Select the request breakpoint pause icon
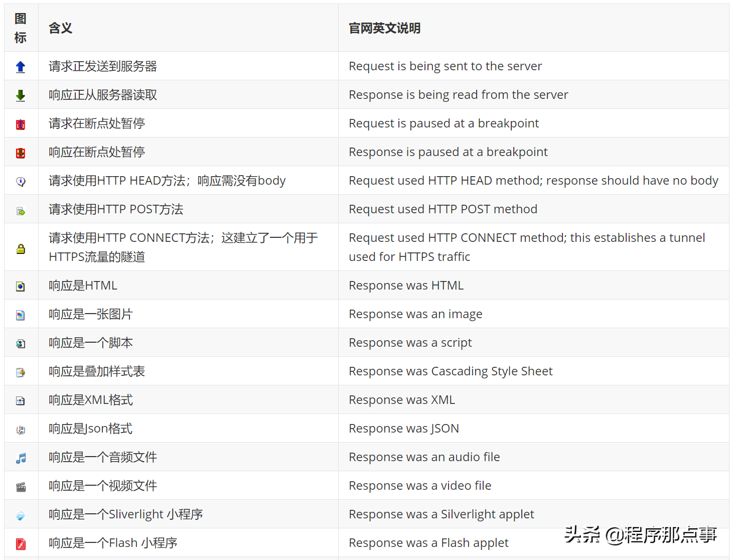The image size is (733, 560). (x=21, y=124)
